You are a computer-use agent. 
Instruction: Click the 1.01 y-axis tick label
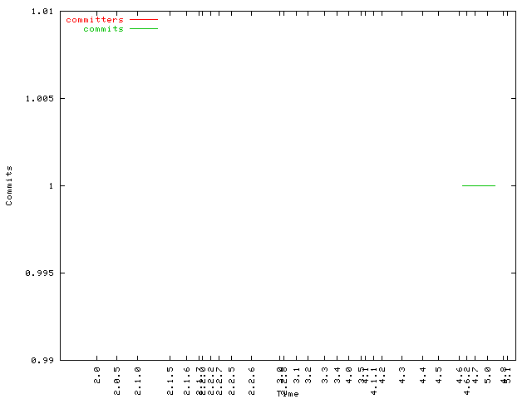(42, 12)
